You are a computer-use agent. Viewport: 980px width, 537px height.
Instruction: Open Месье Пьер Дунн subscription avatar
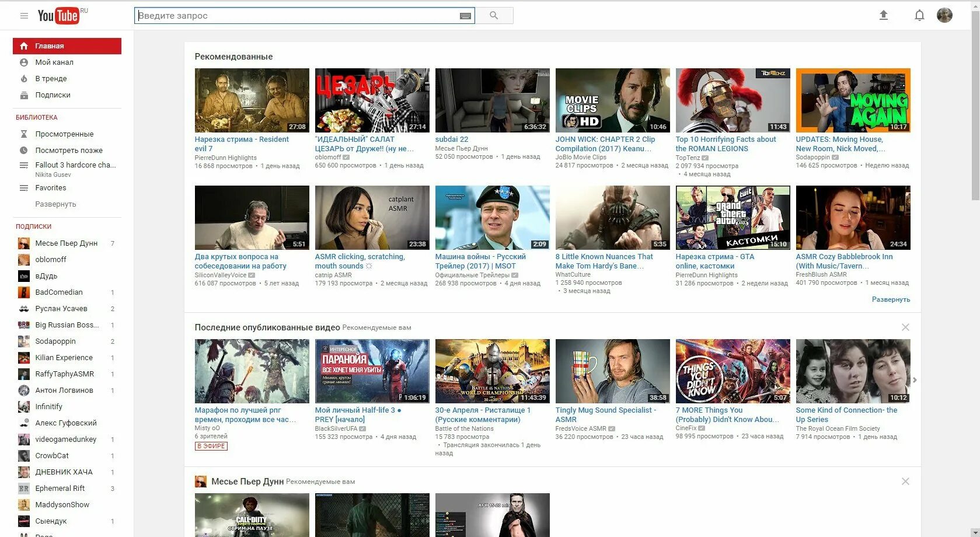pyautogui.click(x=24, y=243)
